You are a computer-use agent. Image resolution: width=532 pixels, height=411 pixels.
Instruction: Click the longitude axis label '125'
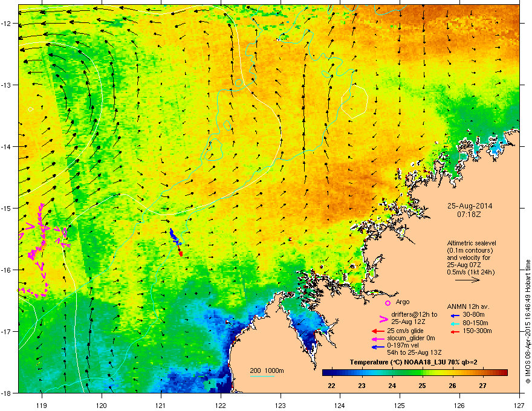tap(400, 405)
